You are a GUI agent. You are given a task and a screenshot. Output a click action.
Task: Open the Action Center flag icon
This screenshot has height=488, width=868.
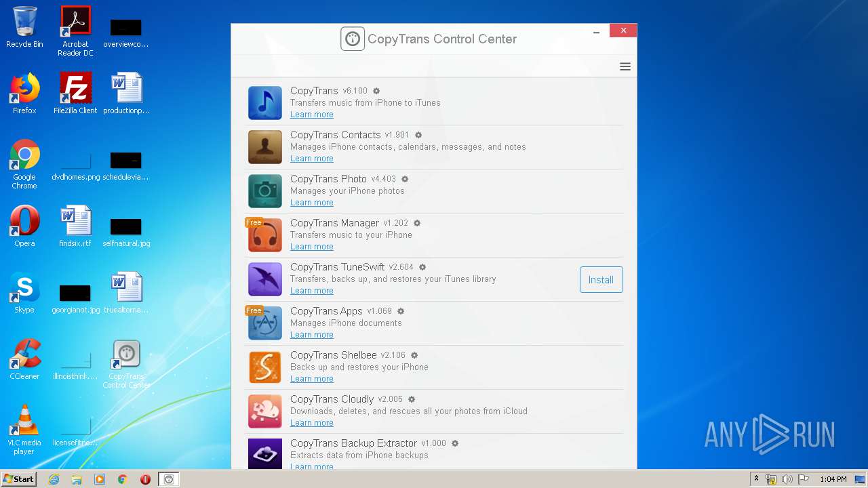point(804,479)
